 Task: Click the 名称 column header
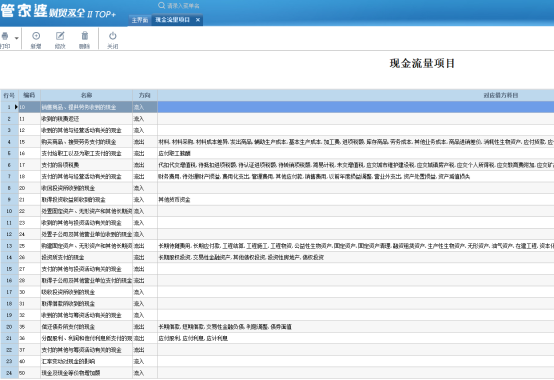(87, 95)
